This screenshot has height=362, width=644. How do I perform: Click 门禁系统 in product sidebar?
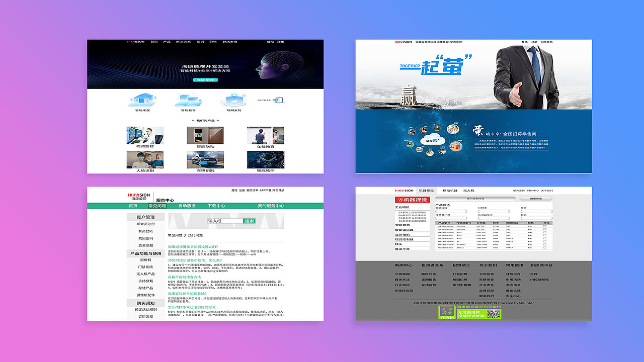146,267
